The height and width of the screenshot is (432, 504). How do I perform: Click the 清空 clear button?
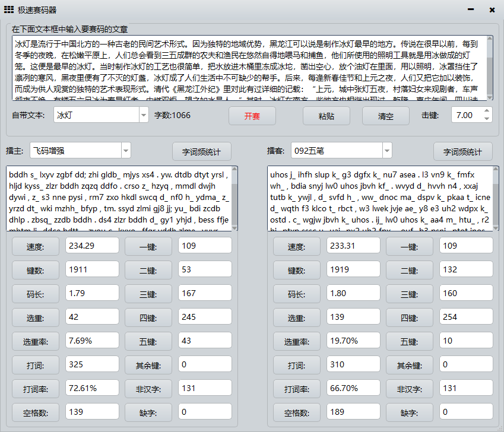385,116
